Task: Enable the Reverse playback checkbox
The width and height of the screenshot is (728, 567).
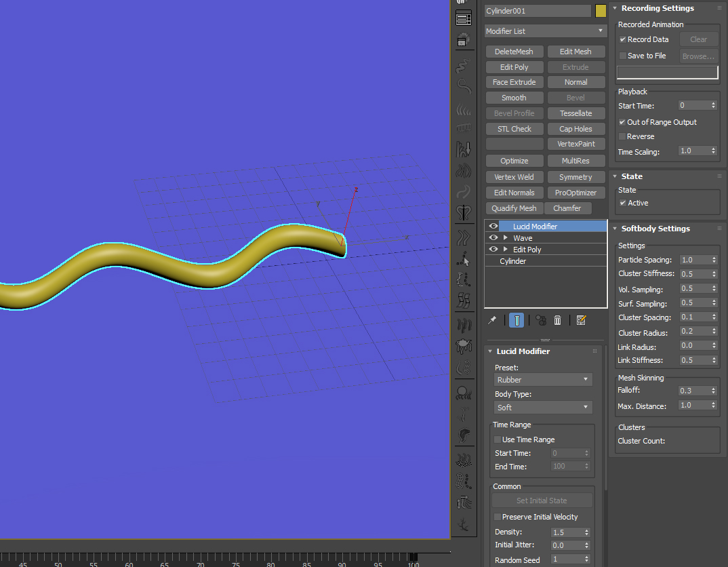Action: coord(623,136)
